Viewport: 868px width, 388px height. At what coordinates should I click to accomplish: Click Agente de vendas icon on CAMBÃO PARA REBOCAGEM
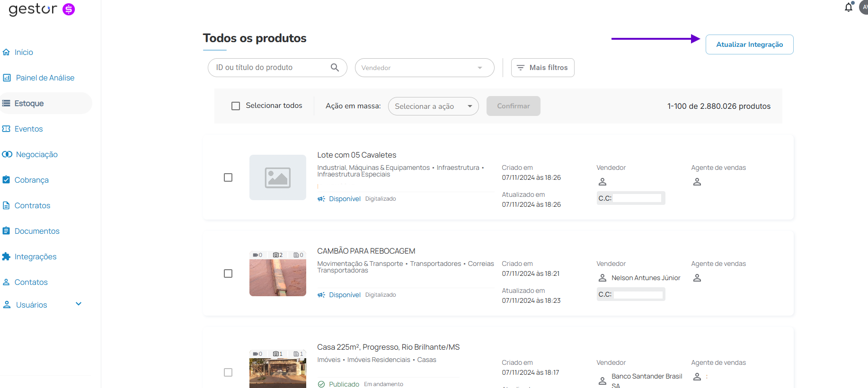pyautogui.click(x=697, y=278)
